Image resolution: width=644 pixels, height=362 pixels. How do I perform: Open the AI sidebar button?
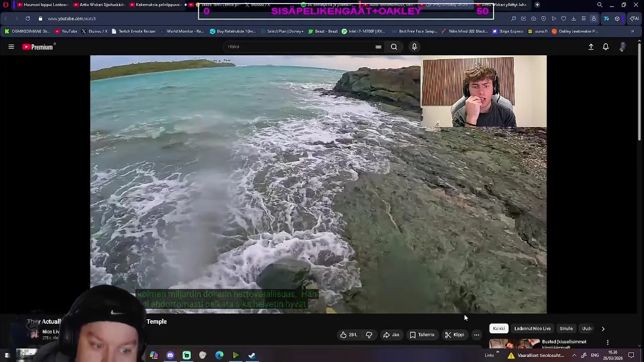point(634,19)
